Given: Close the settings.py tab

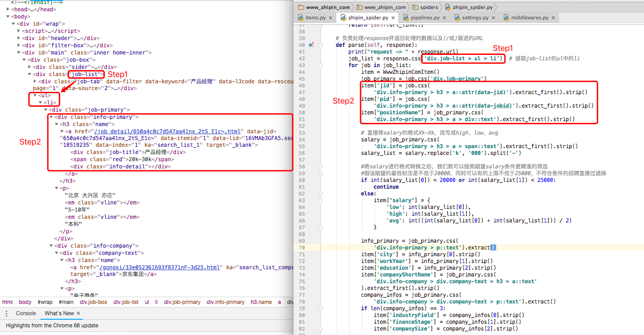Looking at the screenshot, I should 493,18.
